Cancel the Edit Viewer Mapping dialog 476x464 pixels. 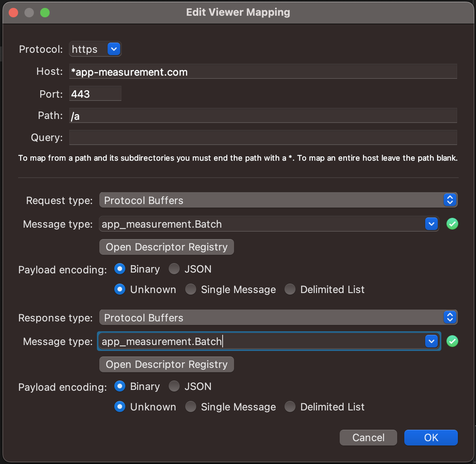coord(368,437)
